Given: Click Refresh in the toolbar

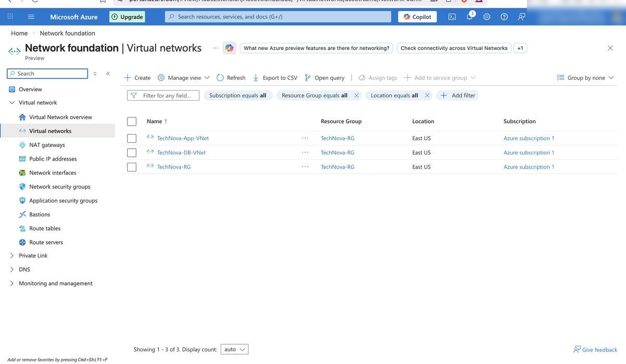Looking at the screenshot, I should tap(231, 78).
